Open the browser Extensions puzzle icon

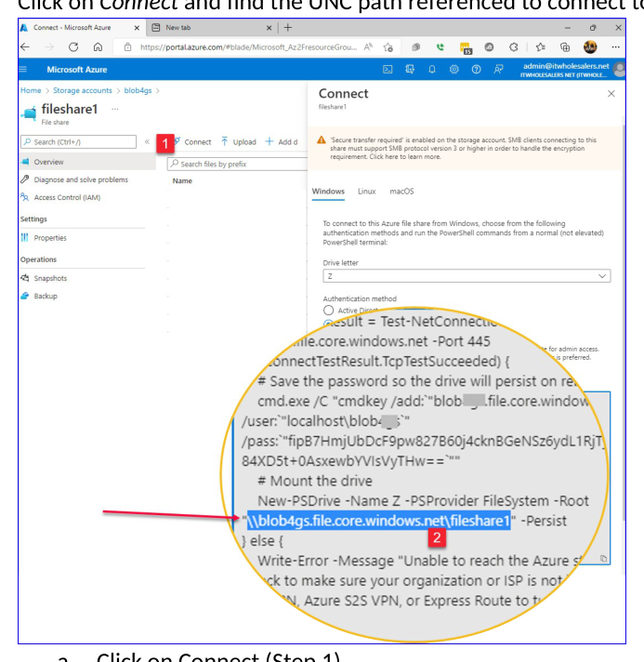click(x=514, y=47)
